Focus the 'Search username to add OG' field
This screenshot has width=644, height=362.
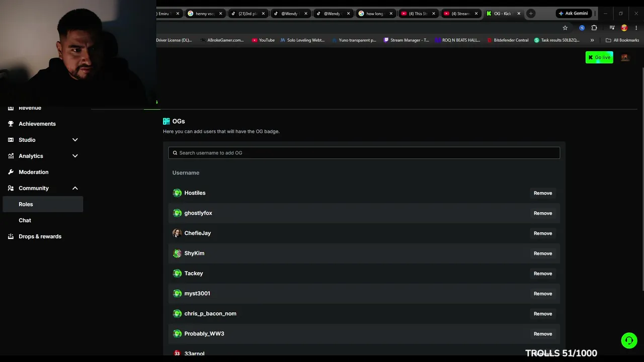[x=364, y=153]
